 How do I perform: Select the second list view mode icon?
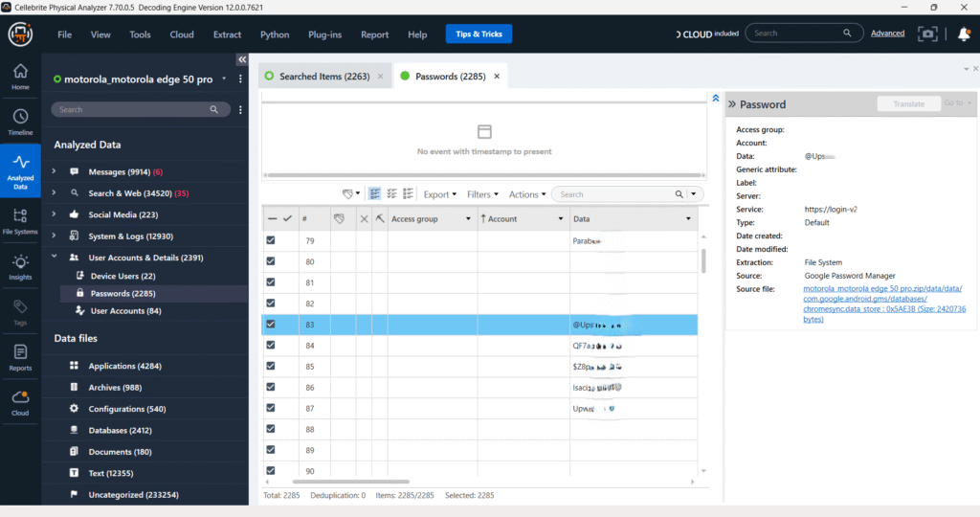click(391, 193)
